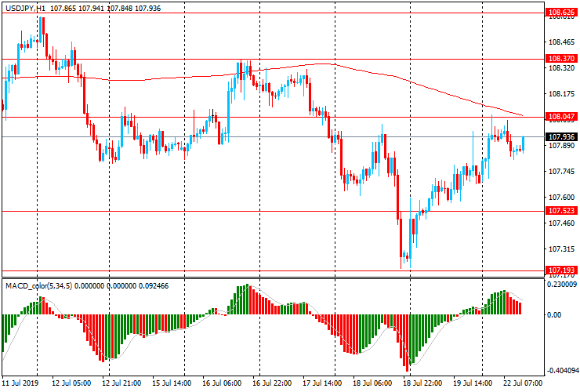
Task: Click the 16 Jul 06:00 time label
Action: [222, 383]
